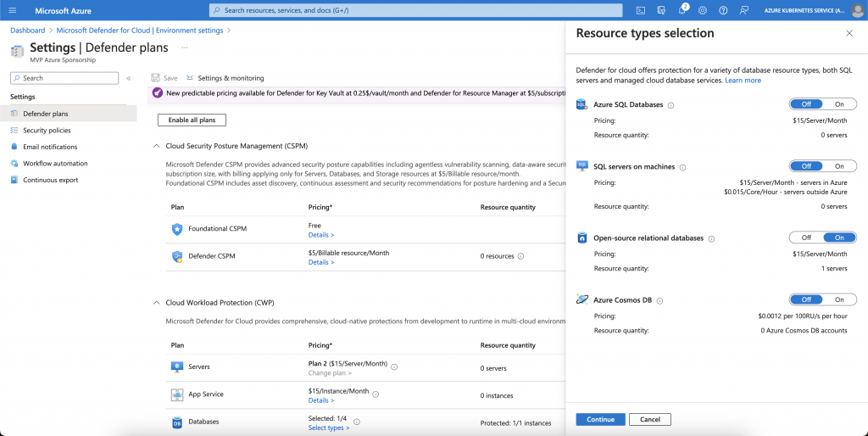Open the notifications bell
868x436 pixels.
(x=682, y=10)
